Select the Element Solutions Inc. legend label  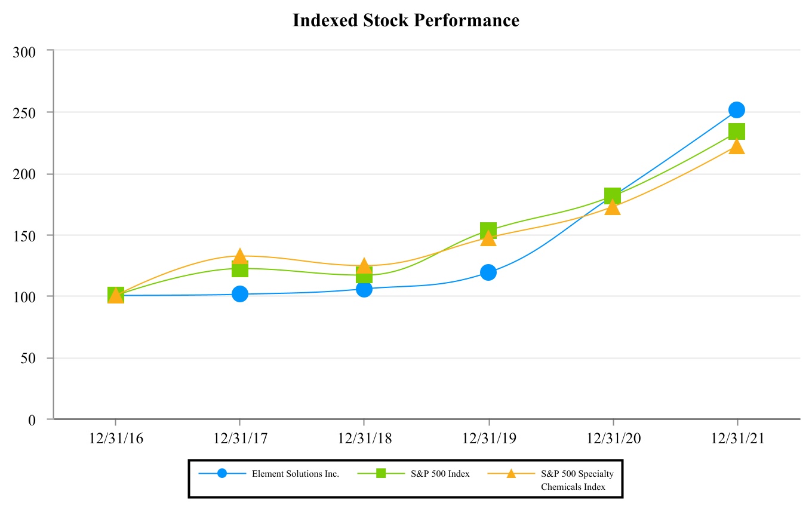coord(296,474)
